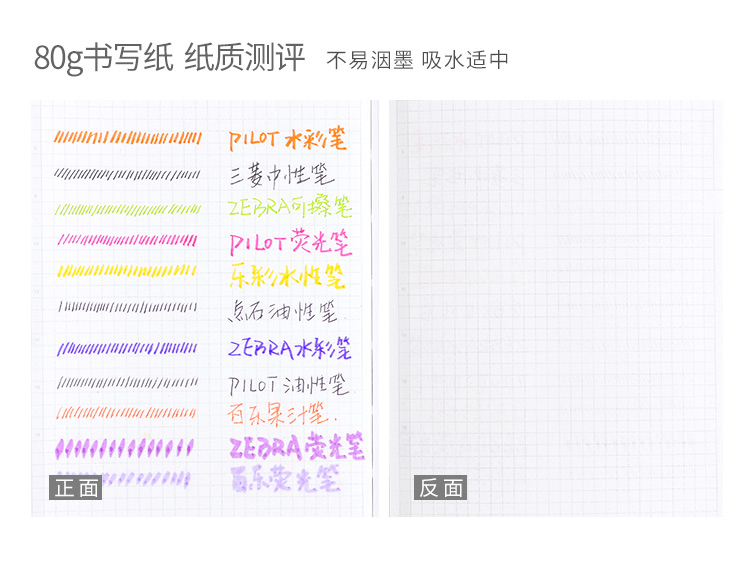
Task: Click the pink stroke sample beside PILOT 荧光笔
Action: [x=127, y=240]
